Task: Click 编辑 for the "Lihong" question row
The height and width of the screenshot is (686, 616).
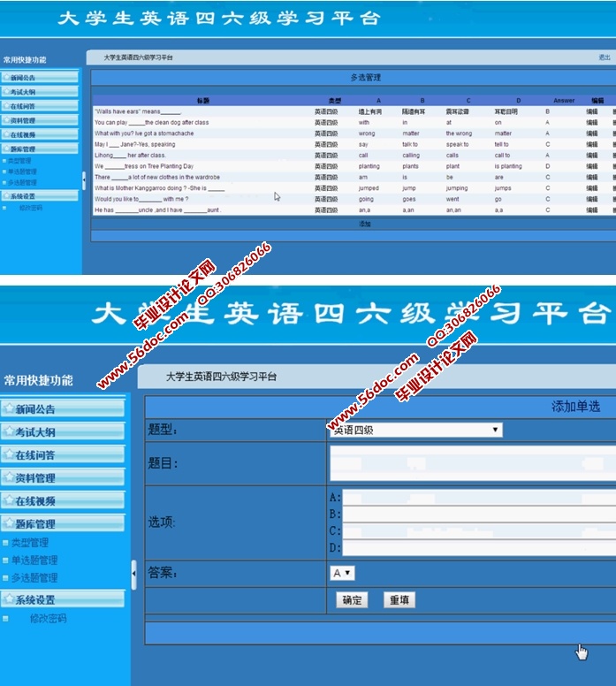Action: click(592, 156)
